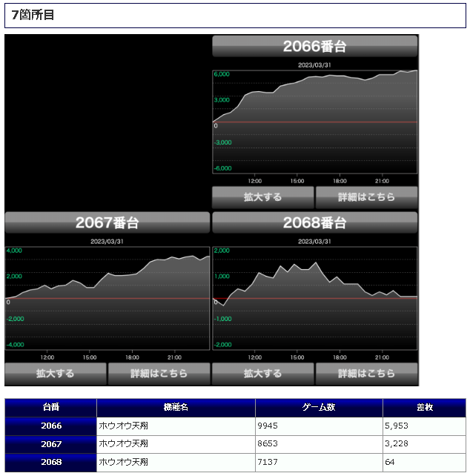The image size is (470, 476).
Task: Click the 5,953 difference value
Action: pos(397,426)
